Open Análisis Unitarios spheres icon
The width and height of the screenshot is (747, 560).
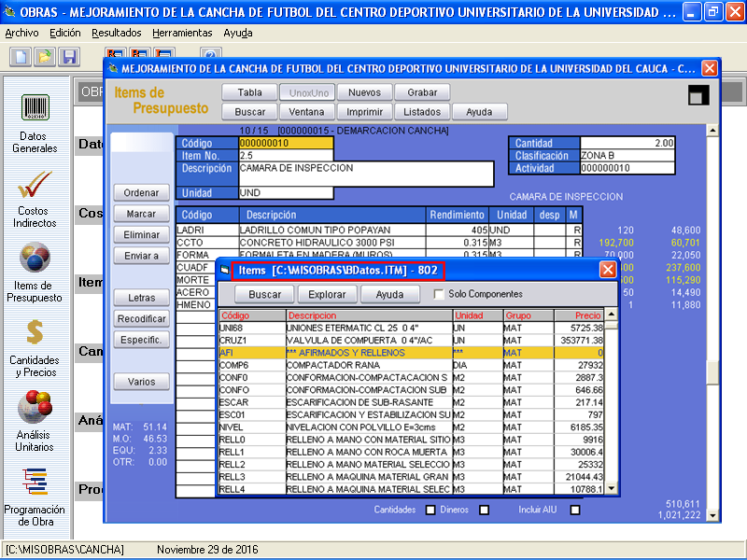pos(35,407)
